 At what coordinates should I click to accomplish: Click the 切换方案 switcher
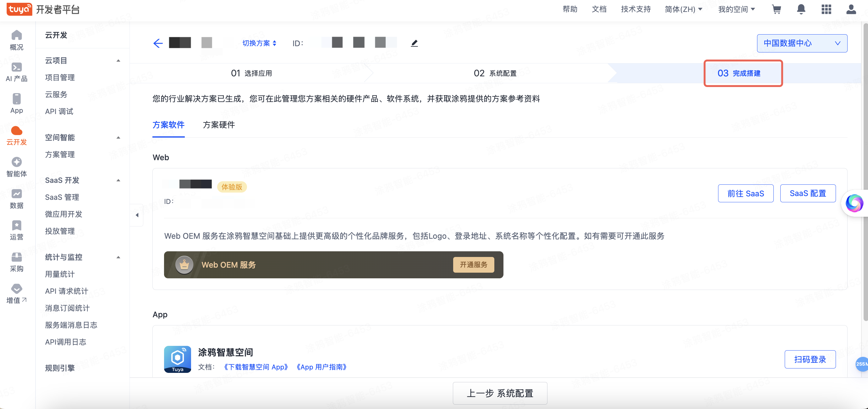coord(259,43)
